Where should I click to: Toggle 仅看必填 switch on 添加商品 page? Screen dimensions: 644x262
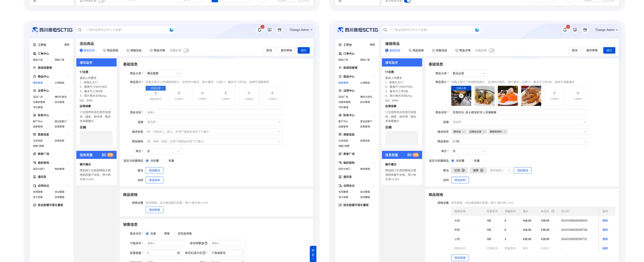pos(186,50)
